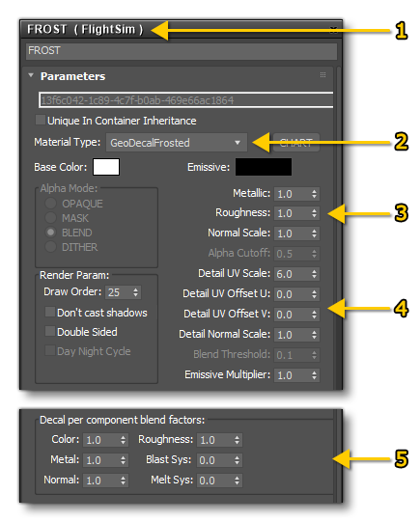Collapse the Parameters rollout triangle
420x522 pixels.
[31, 75]
